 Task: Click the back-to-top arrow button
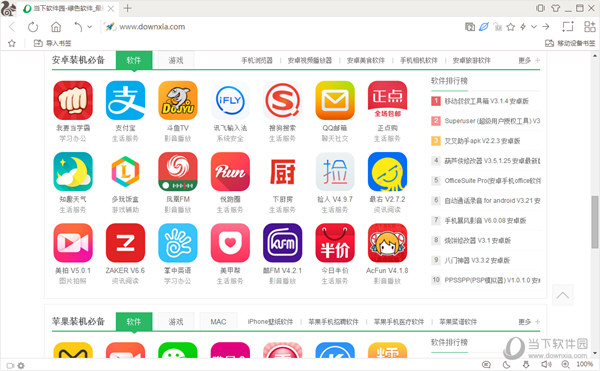pyautogui.click(x=562, y=295)
